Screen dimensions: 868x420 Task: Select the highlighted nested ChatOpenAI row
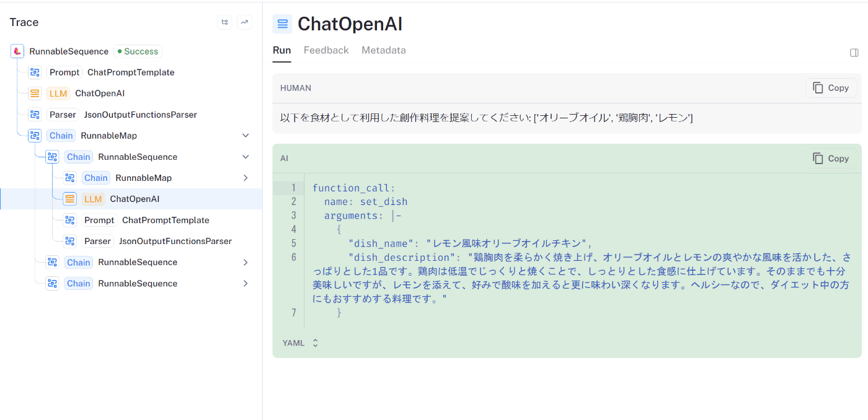131,199
